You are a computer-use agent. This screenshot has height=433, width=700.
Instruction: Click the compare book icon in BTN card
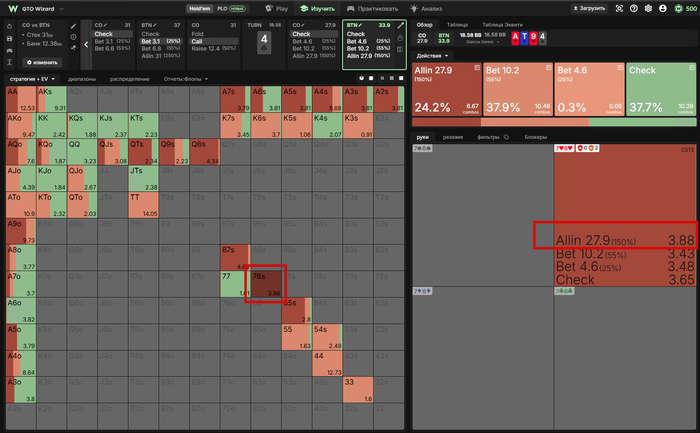point(400,49)
